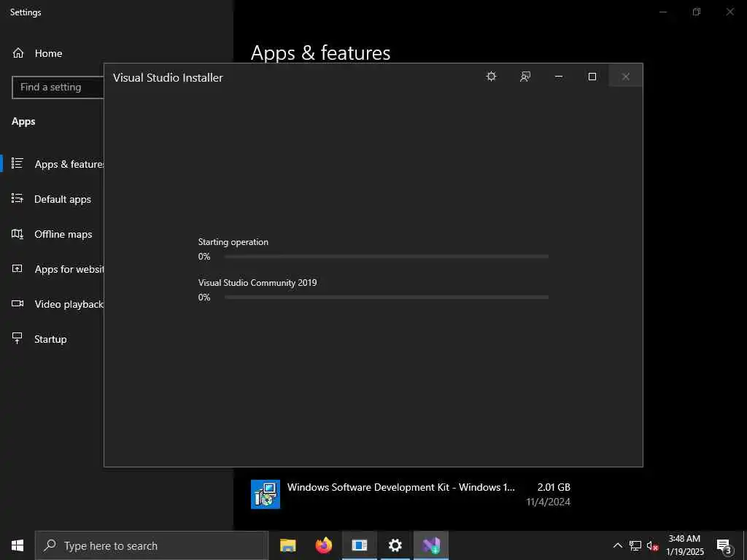
Task: Open File Explorer from the taskbar
Action: [x=287, y=545]
